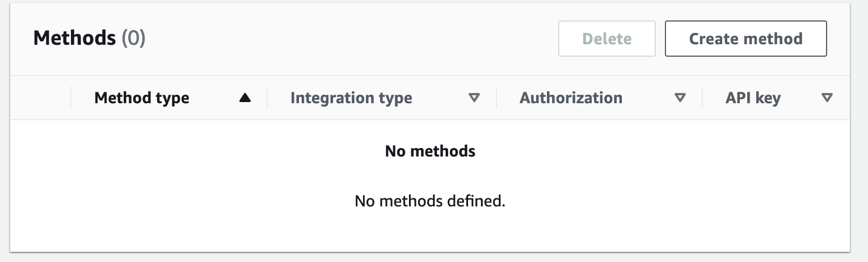The image size is (868, 262).
Task: Click the Methods panel heading
Action: [x=74, y=38]
